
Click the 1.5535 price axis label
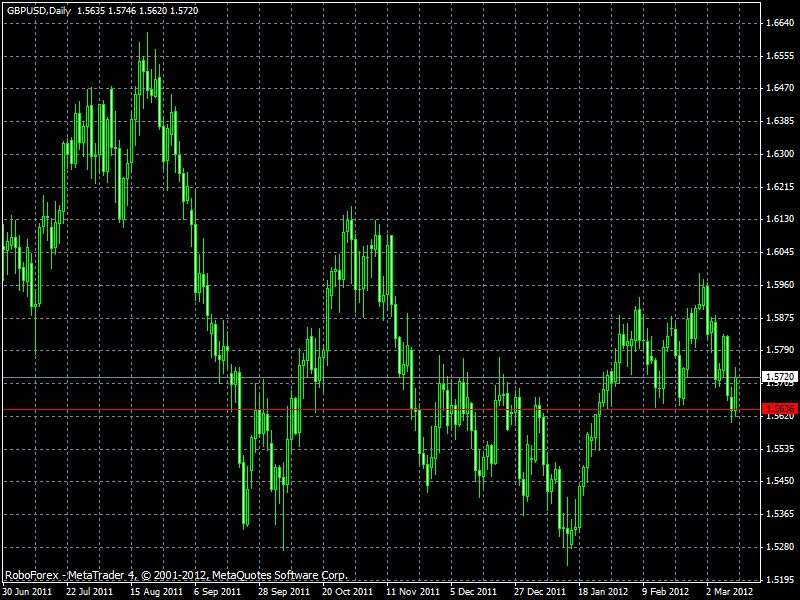780,448
